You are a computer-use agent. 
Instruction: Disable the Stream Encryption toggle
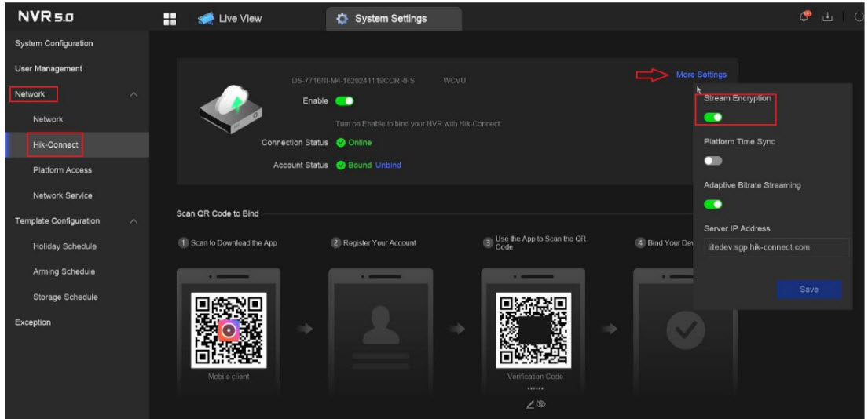point(713,117)
